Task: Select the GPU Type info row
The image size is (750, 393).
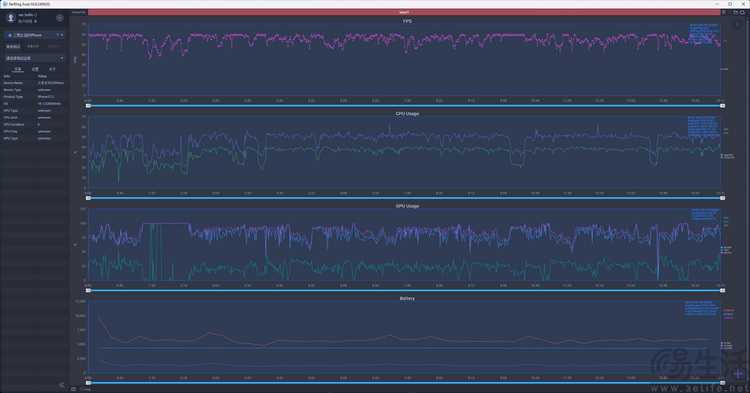Action: pos(35,138)
